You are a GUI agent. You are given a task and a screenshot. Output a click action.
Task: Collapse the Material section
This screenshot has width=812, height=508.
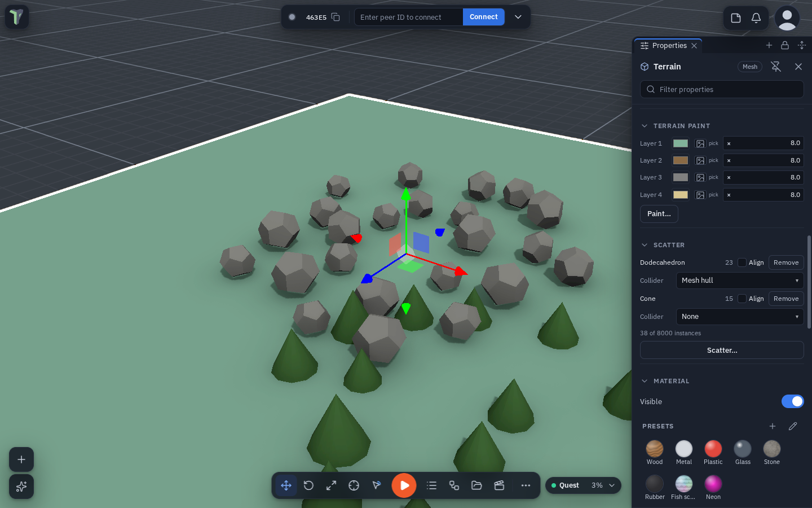(x=645, y=381)
